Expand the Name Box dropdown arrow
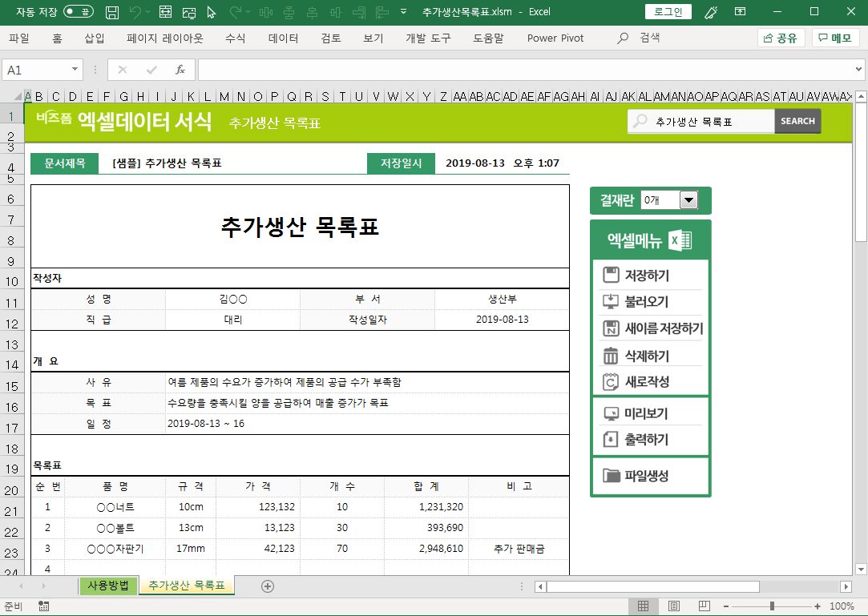Image resolution: width=868 pixels, height=616 pixels. 75,70
